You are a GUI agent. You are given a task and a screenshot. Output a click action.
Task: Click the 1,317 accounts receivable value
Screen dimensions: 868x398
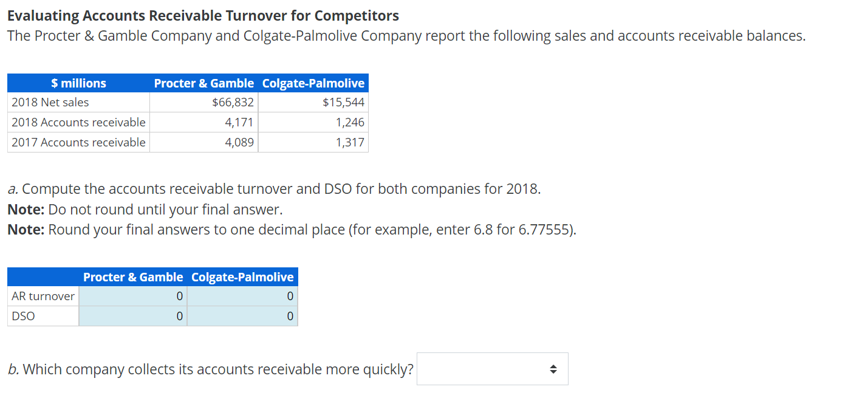coord(352,142)
